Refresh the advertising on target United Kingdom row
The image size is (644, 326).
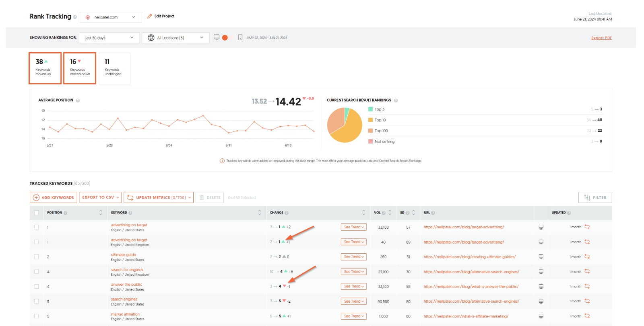[587, 242]
